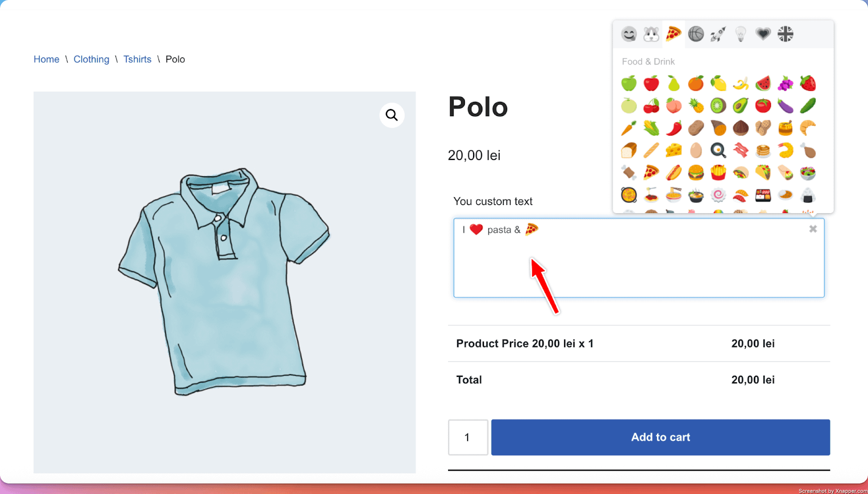Click the quantity input field
The height and width of the screenshot is (494, 868).
[x=468, y=437]
